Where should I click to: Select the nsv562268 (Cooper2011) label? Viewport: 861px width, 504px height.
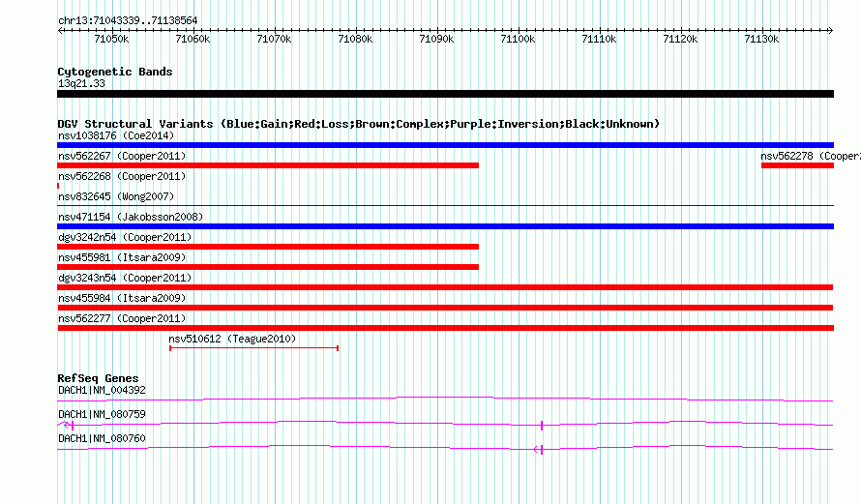[x=122, y=176]
